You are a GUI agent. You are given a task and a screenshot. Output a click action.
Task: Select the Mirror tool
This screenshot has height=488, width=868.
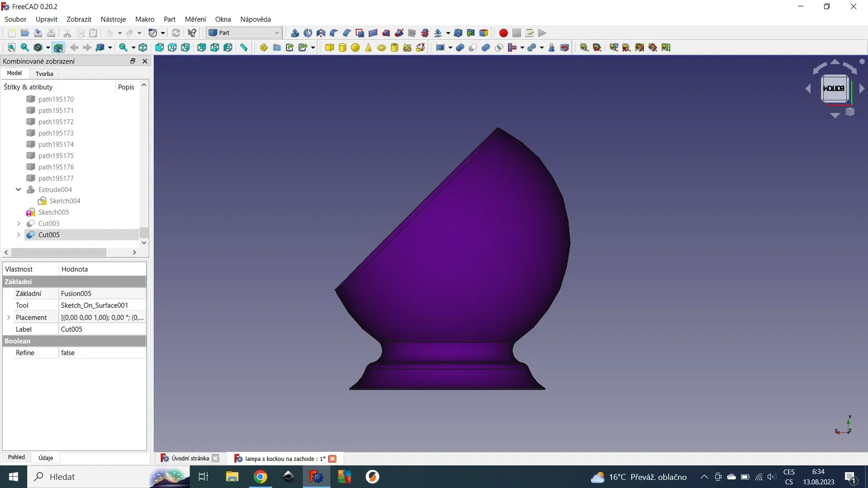321,33
